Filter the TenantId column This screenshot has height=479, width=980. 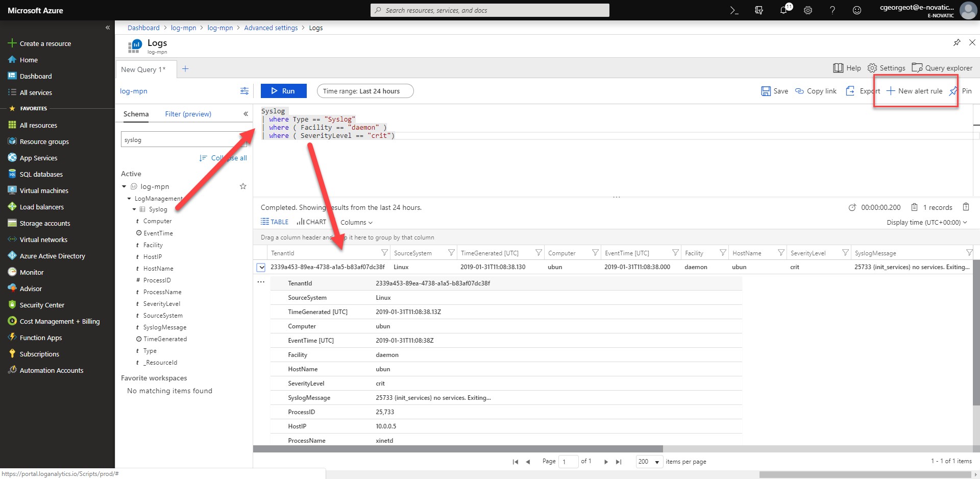coord(384,253)
